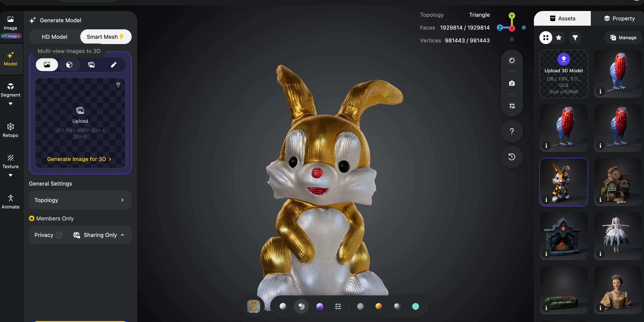Toggle the viewport lighting sun icon
Viewport: 644px width, 322px height.
tap(512, 61)
